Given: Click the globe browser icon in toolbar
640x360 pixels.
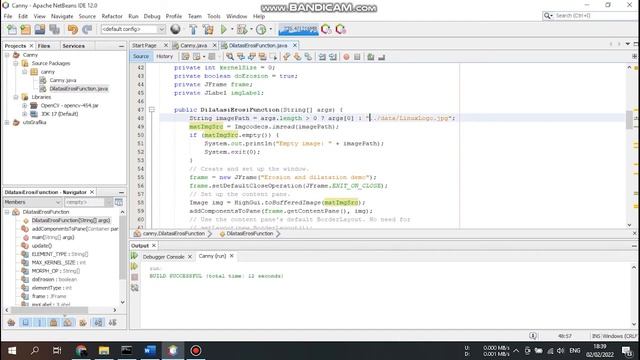Looking at the screenshot, I should click(176, 29).
